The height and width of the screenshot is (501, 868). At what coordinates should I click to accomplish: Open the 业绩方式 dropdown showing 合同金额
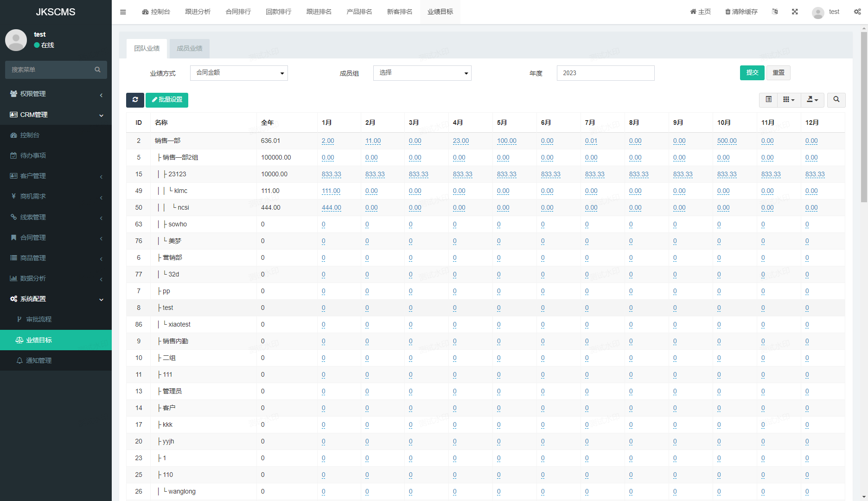click(x=239, y=73)
